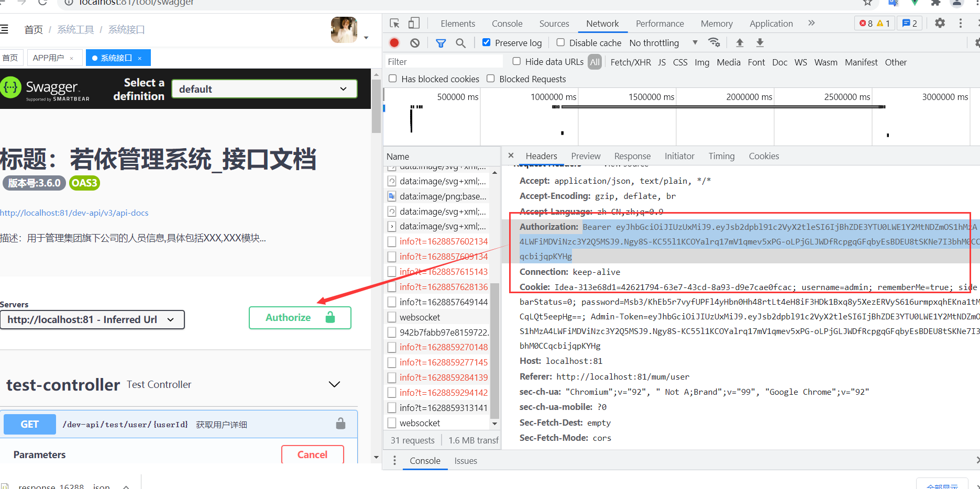Open DevTools settings gear icon
The height and width of the screenshot is (489, 980).
(940, 23)
